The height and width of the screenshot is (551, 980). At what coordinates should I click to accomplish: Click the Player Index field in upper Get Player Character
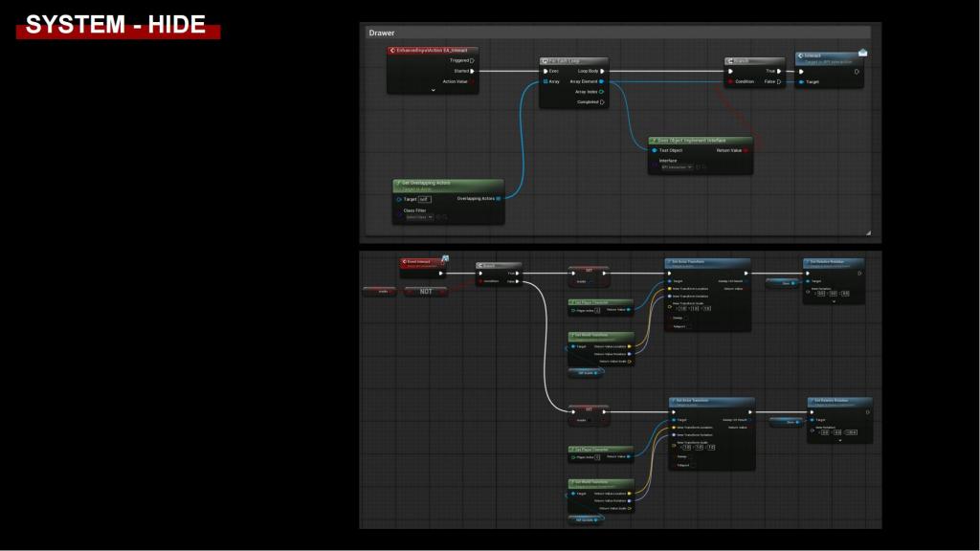tap(597, 310)
